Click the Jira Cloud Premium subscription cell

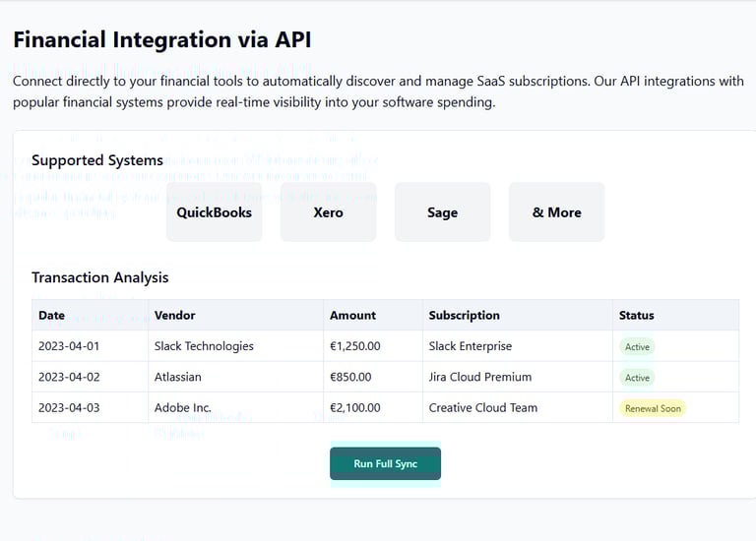pyautogui.click(x=518, y=377)
